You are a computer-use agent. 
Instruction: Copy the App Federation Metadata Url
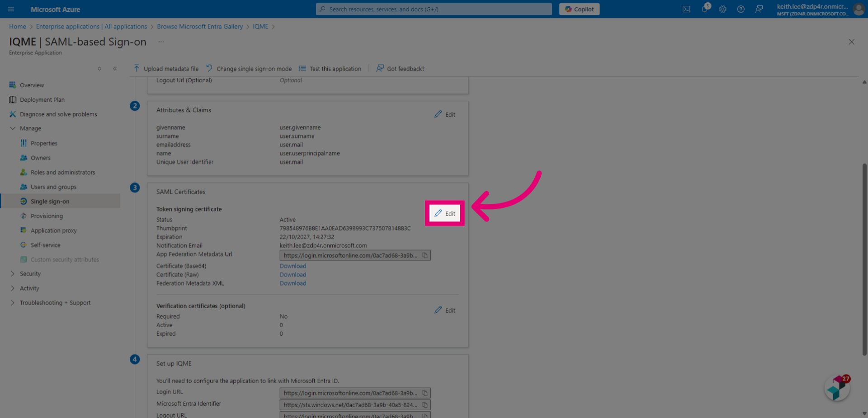pyautogui.click(x=425, y=255)
